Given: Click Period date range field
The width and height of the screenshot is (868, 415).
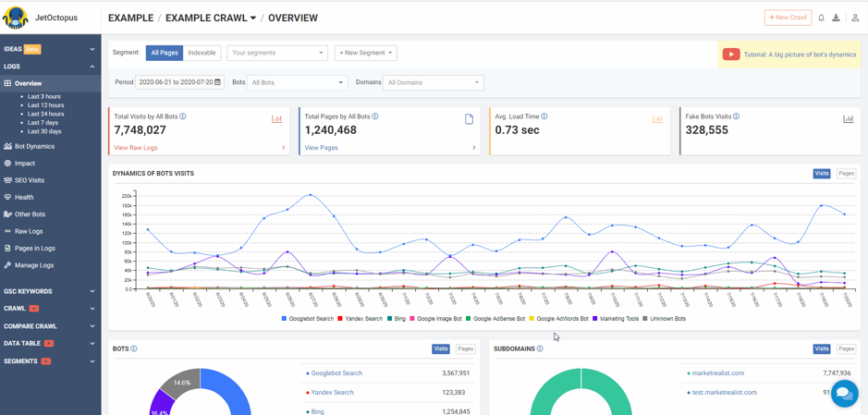Looking at the screenshot, I should [179, 82].
